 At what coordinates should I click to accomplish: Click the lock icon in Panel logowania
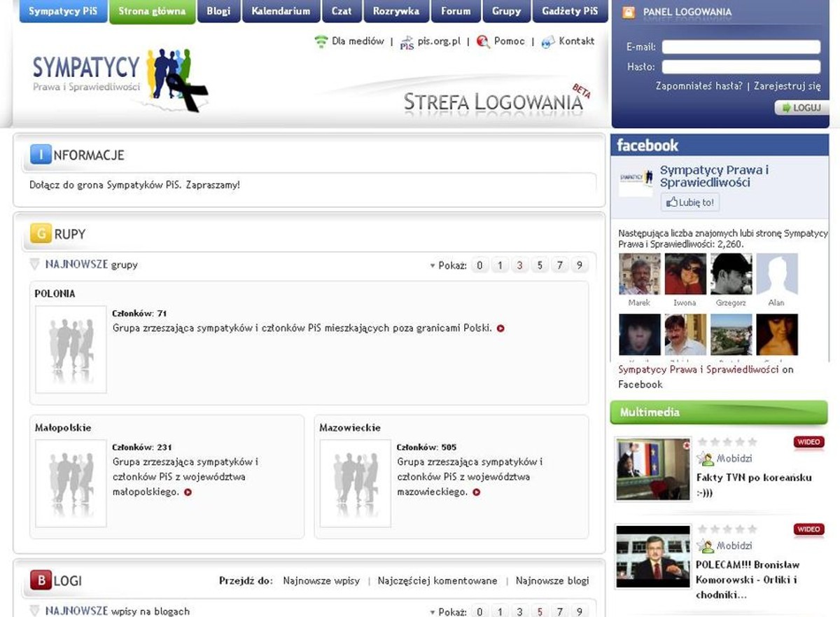pyautogui.click(x=629, y=12)
